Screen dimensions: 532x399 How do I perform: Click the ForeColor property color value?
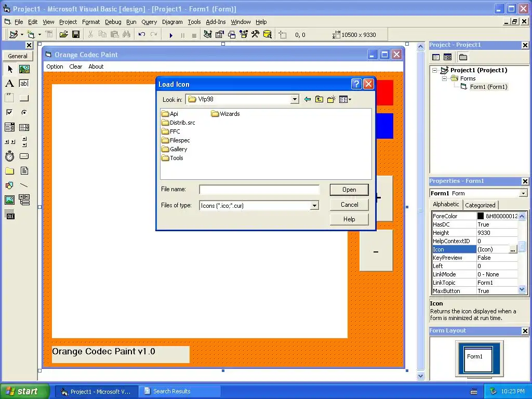click(497, 216)
